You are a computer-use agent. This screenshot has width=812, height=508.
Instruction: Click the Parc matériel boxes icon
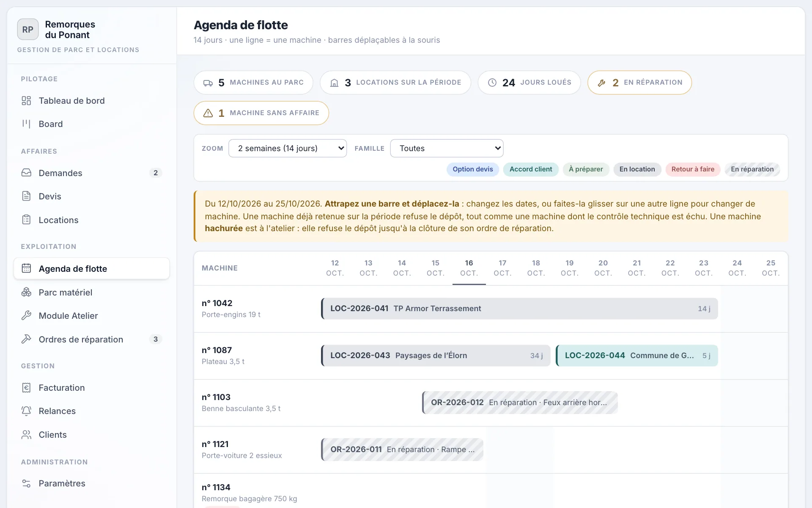26,292
